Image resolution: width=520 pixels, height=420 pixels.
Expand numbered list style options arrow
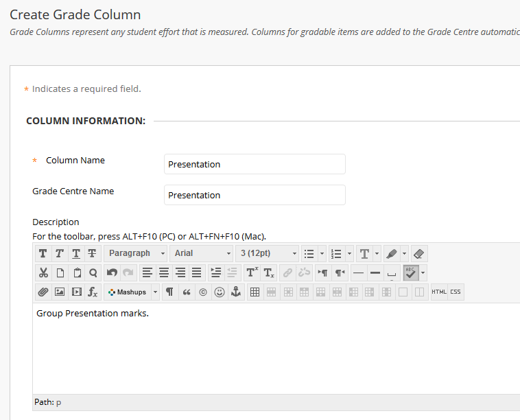(350, 254)
